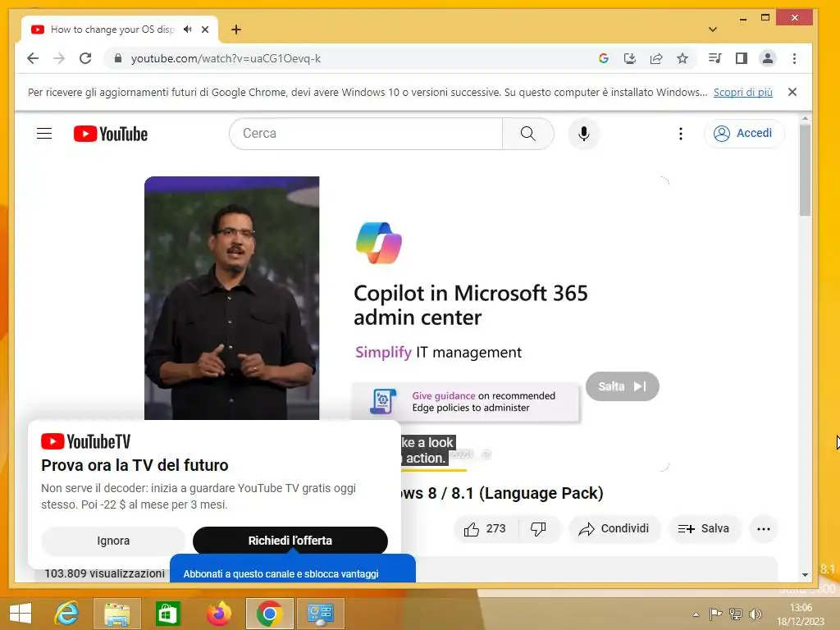Click the page scrollbar down arrow
The image size is (840, 630).
pyautogui.click(x=806, y=575)
